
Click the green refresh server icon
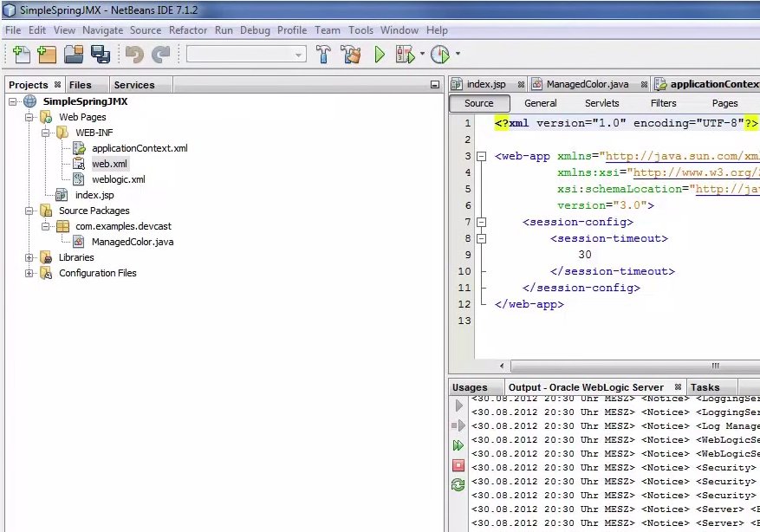[x=458, y=484]
